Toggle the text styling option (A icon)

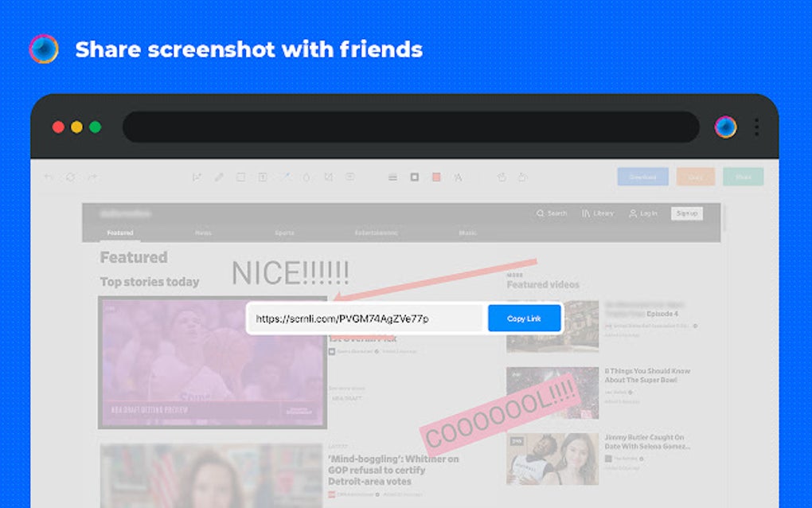point(458,177)
